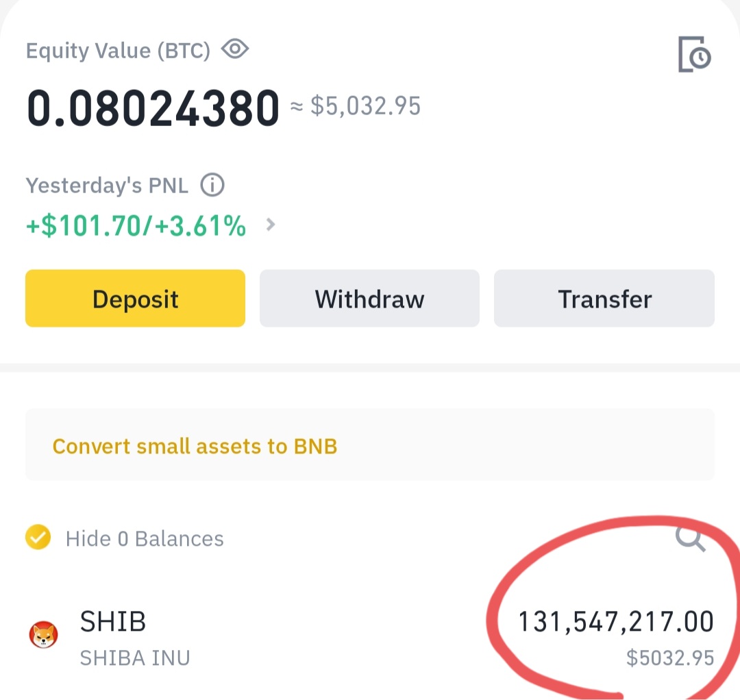Image resolution: width=740 pixels, height=700 pixels.
Task: Tap the Yesterday's PNL info icon
Action: tap(212, 185)
